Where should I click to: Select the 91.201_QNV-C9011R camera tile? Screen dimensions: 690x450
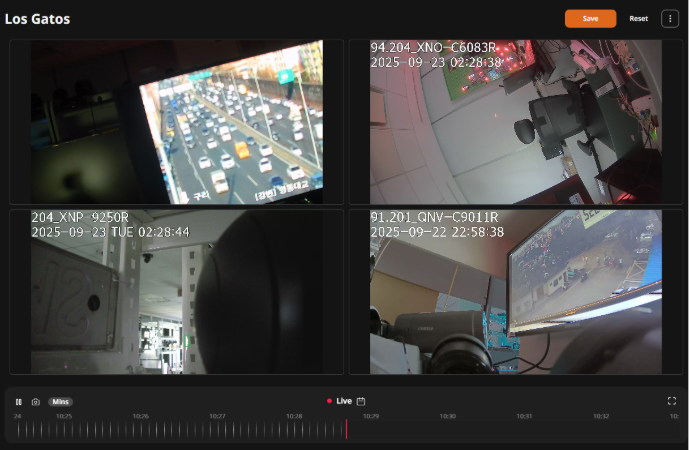tap(515, 291)
